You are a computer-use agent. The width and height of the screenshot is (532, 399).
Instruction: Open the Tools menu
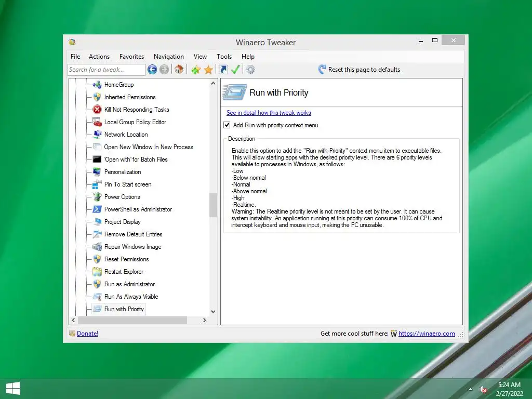(x=224, y=57)
